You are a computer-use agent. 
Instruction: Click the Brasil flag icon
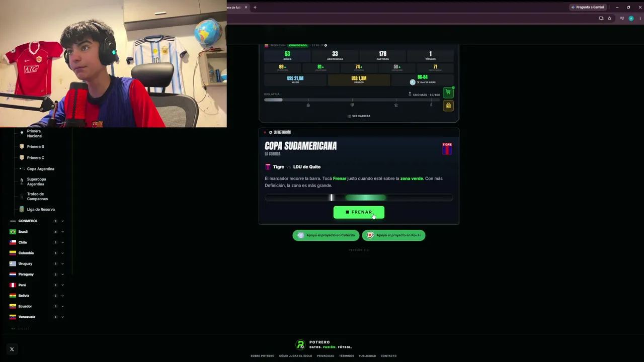13,232
